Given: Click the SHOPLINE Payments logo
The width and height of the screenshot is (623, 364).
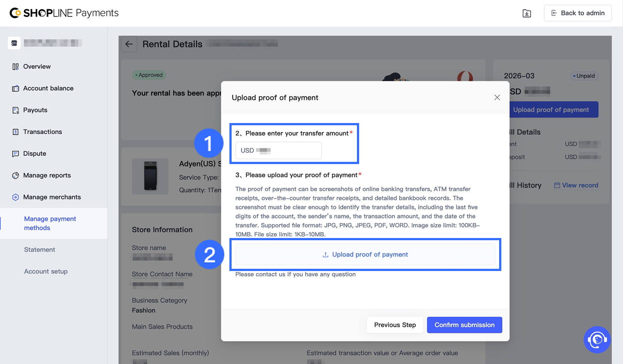Looking at the screenshot, I should 64,13.
